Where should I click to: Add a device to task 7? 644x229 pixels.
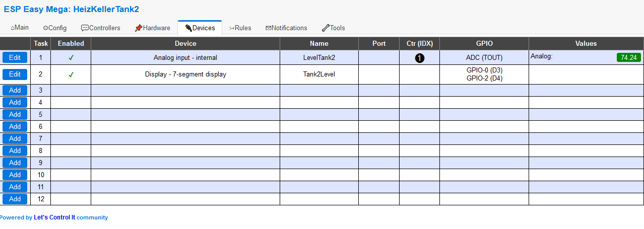[x=15, y=139]
